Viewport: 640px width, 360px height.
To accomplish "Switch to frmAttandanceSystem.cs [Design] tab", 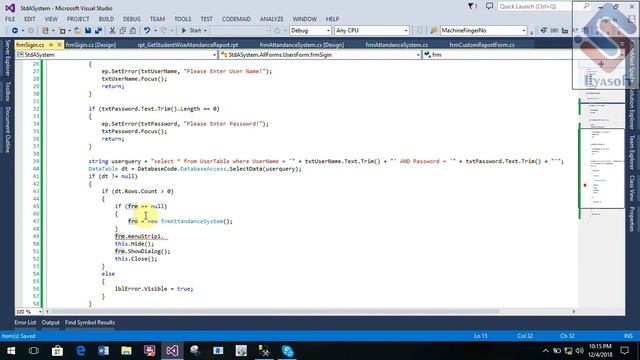I will coord(302,44).
